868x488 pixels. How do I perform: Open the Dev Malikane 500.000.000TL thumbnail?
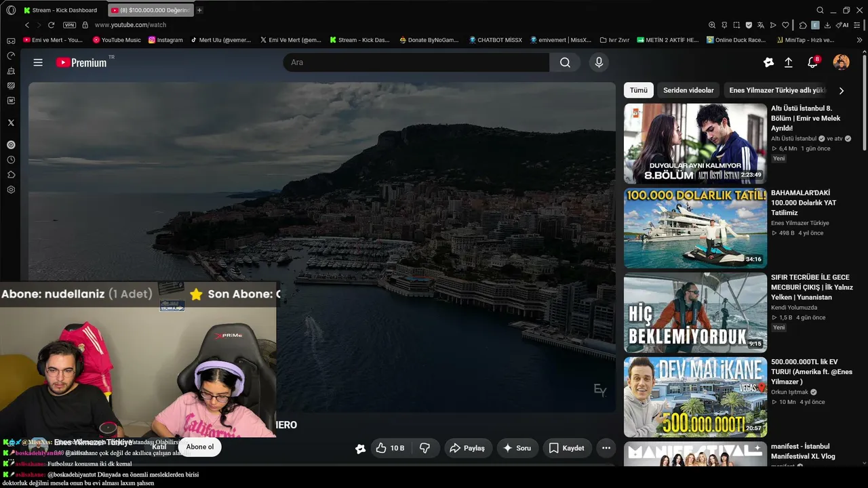tap(695, 397)
